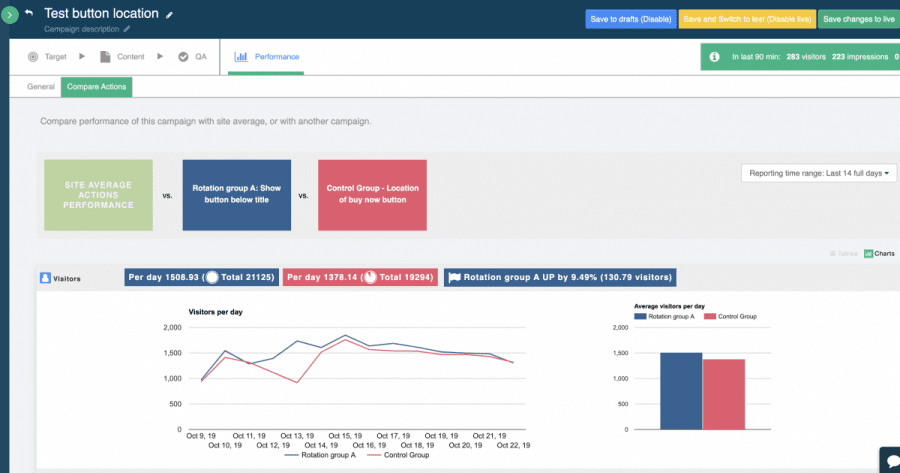Edit campaign description via pencil icon
This screenshot has height=473, width=900.
(x=127, y=30)
